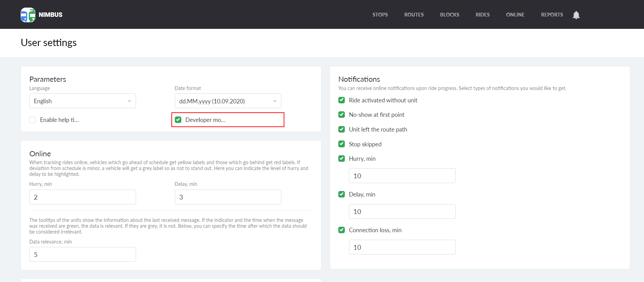Screen dimensions: 644x282
Task: Open the Reports section
Action: pos(552,15)
